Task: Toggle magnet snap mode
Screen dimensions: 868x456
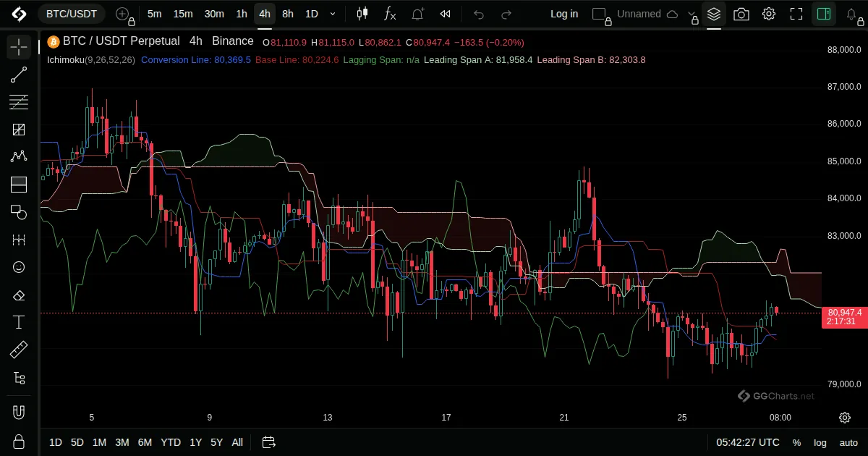Action: click(19, 413)
